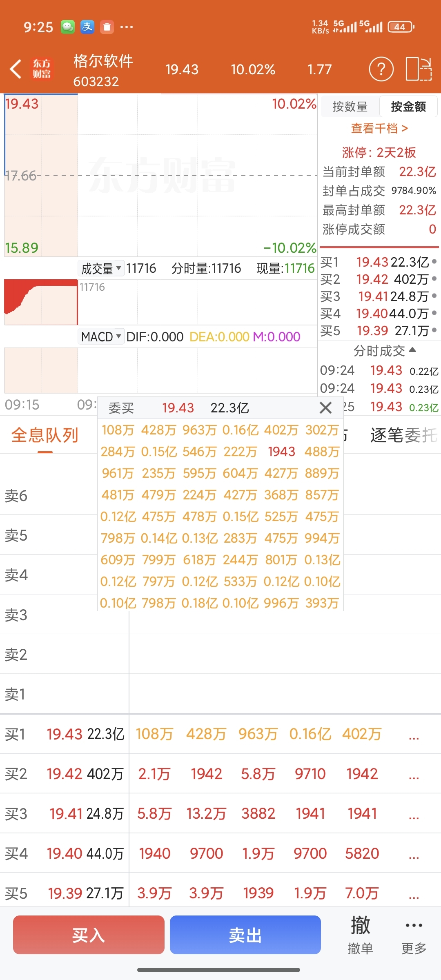Tap the 最高封单额 22.3亿 row
Viewport: 441px width, 980px height.
tap(379, 210)
